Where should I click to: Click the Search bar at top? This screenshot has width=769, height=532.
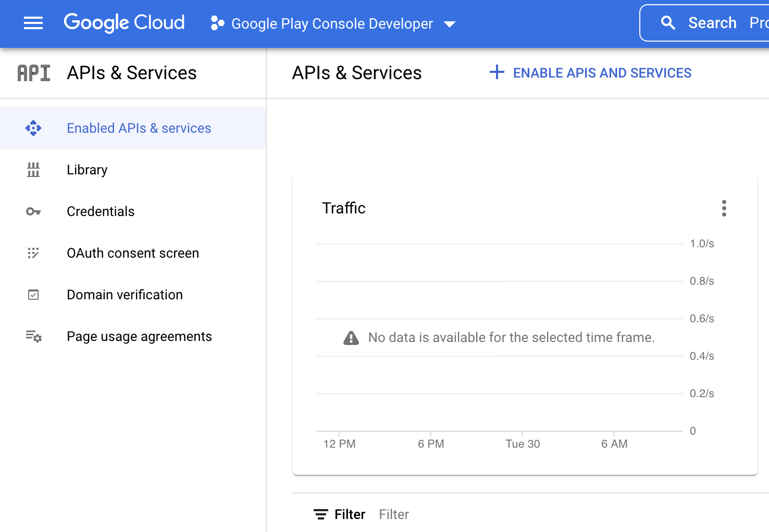[712, 23]
